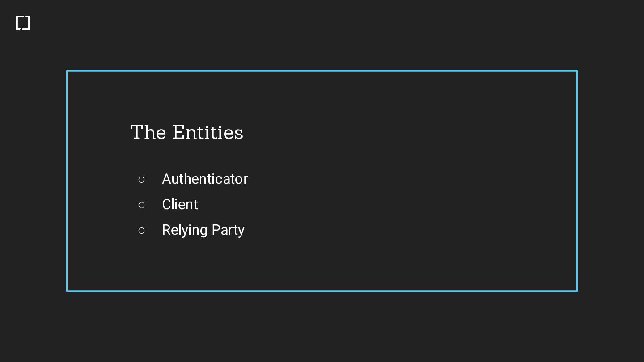Click the bullet circle beside Authenticator
The image size is (644, 362).
(142, 180)
